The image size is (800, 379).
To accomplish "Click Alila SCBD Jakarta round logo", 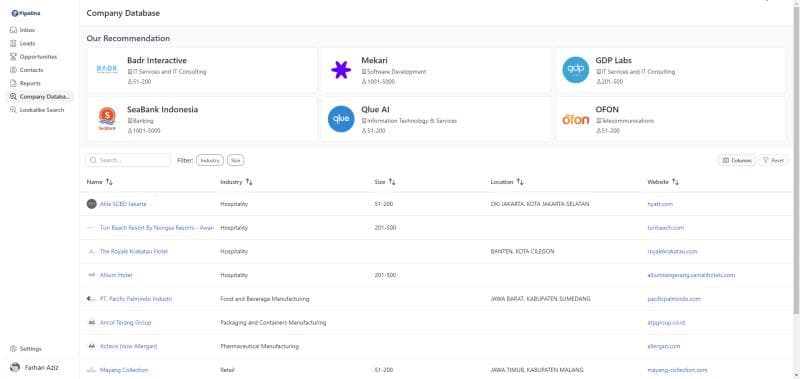I will click(91, 204).
